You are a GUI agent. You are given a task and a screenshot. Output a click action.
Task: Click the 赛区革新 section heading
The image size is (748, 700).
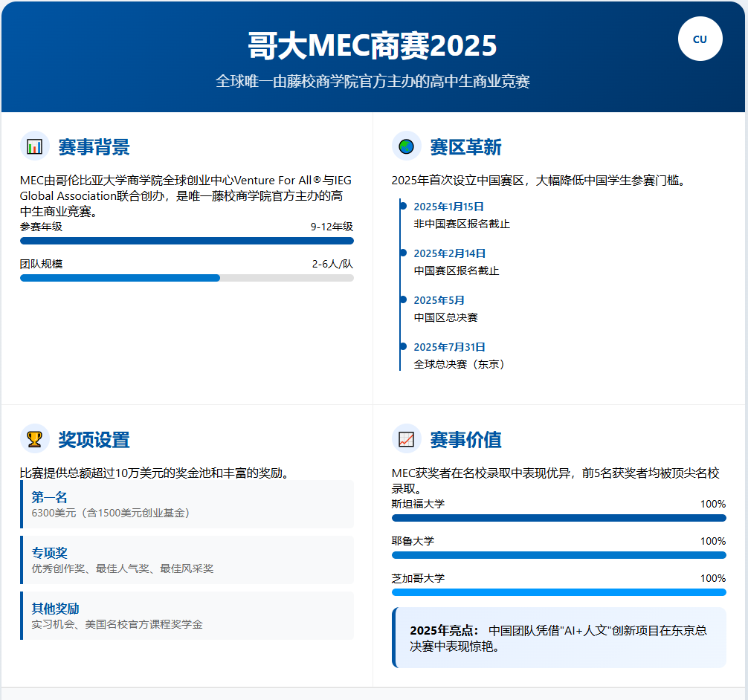coord(465,147)
